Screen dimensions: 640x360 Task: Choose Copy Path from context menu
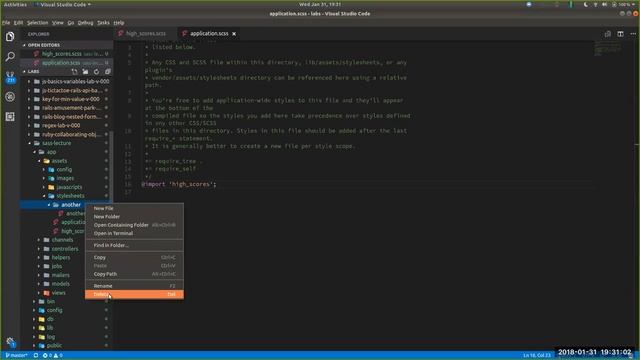tap(134, 274)
